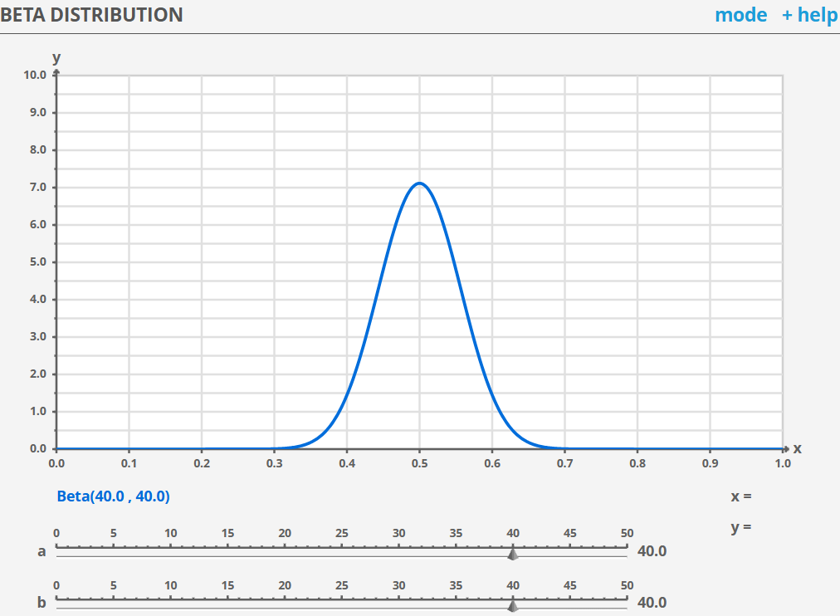Viewport: 840px width, 616px height.
Task: Click the 50 tick label on slider a
Action: pyautogui.click(x=628, y=534)
